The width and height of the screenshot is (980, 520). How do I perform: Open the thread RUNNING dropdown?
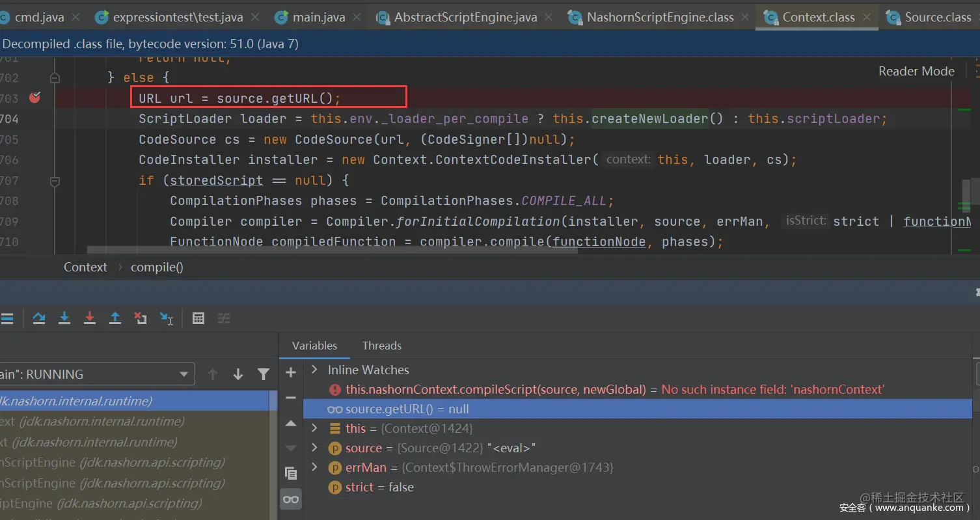tap(97, 374)
